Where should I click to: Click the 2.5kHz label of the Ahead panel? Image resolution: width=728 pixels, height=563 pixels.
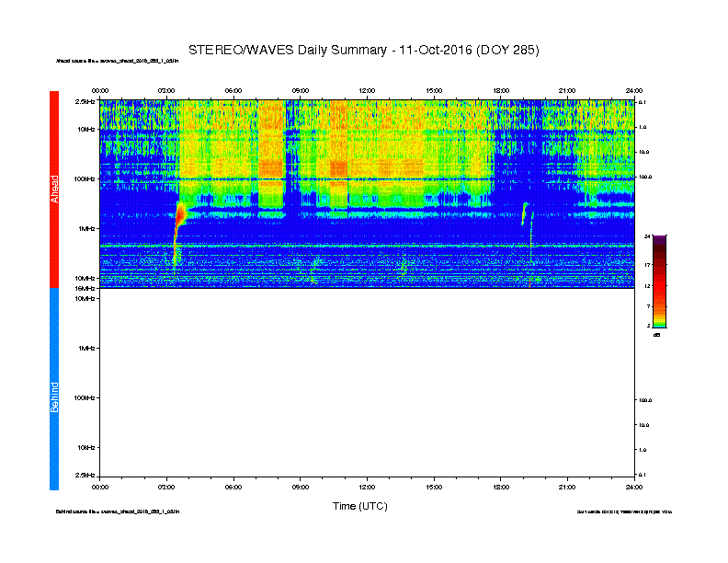(x=85, y=101)
